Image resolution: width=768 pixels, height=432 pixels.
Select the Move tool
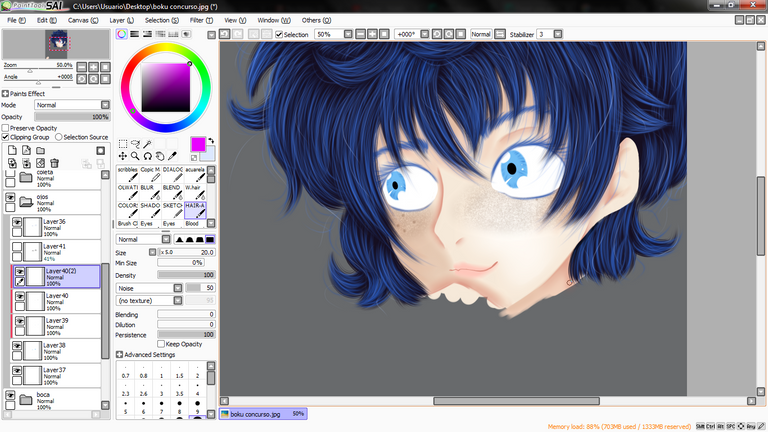(x=123, y=156)
